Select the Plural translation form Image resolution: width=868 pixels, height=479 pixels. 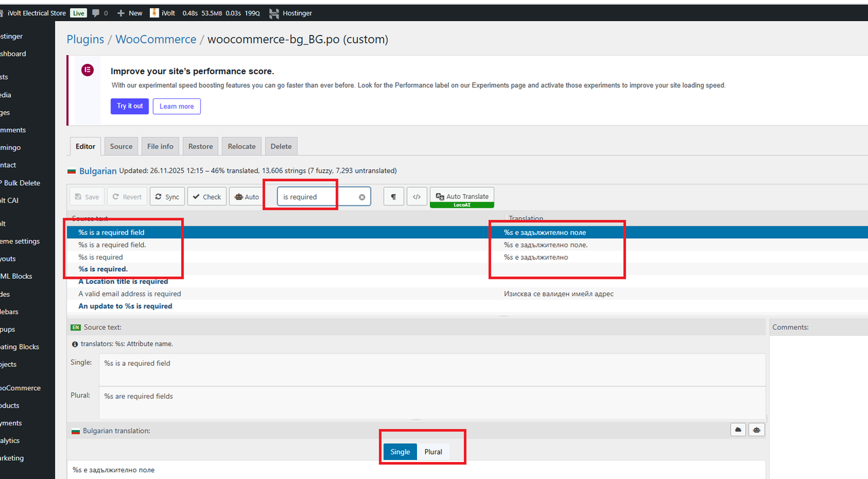(433, 452)
